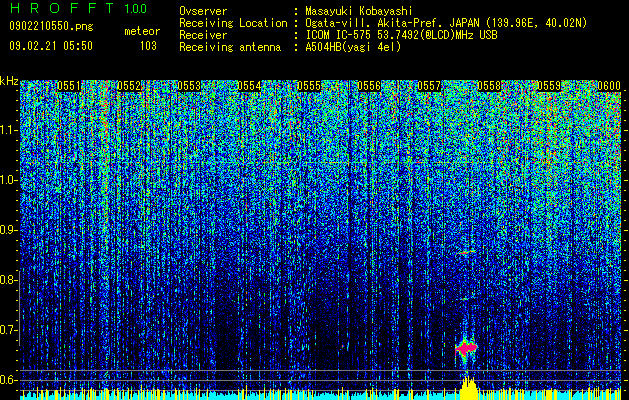
Task: Click the observer name Masayuki Kobayashi
Action: pyautogui.click(x=358, y=11)
